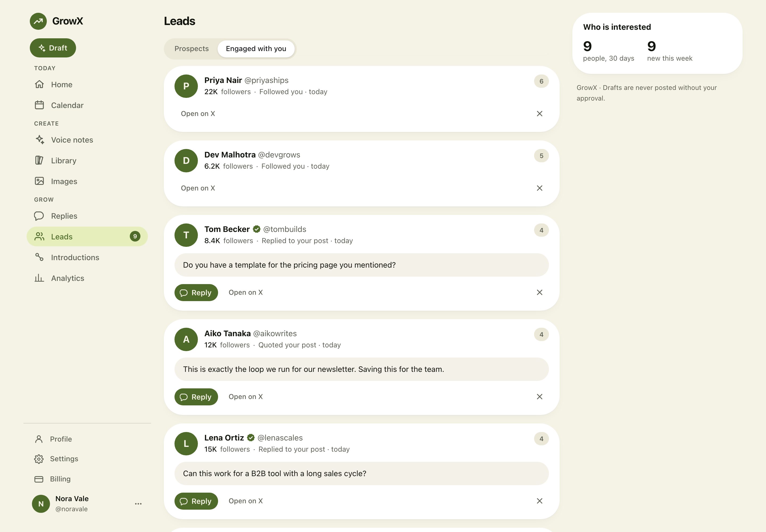Click Tom Becker's pricing page message

tap(361, 265)
